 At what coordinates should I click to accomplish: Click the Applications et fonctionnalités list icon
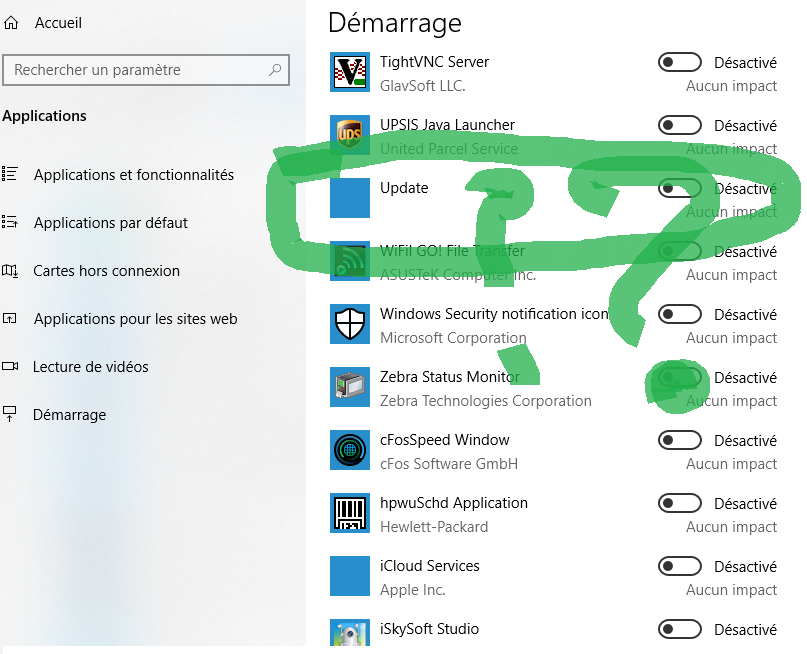(10, 174)
